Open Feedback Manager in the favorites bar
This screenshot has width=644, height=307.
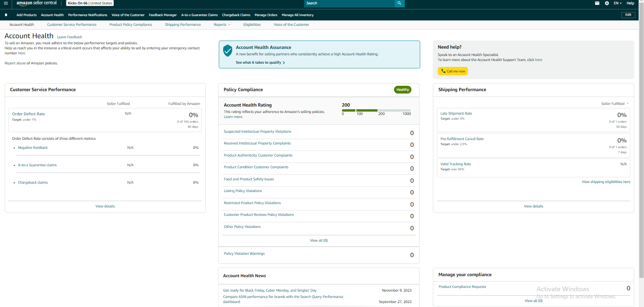point(163,15)
